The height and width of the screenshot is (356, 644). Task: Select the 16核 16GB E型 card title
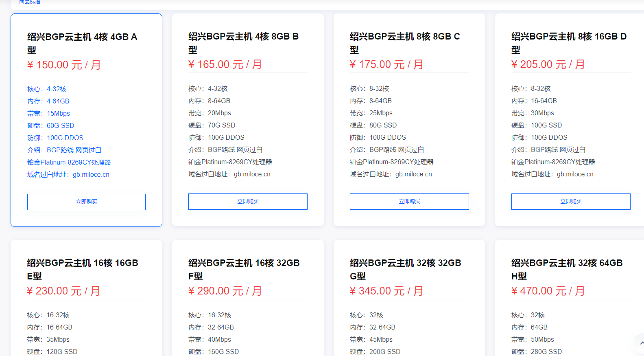pyautogui.click(x=83, y=269)
